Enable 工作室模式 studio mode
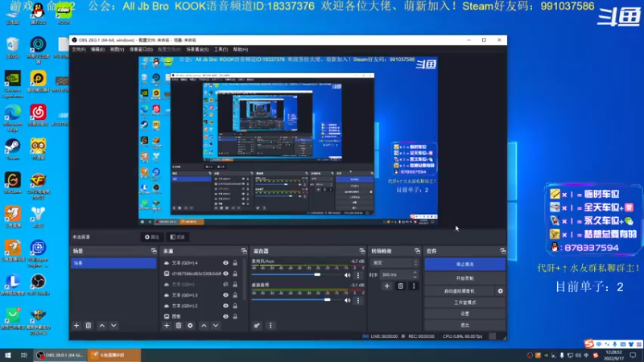644x362 pixels. (464, 302)
